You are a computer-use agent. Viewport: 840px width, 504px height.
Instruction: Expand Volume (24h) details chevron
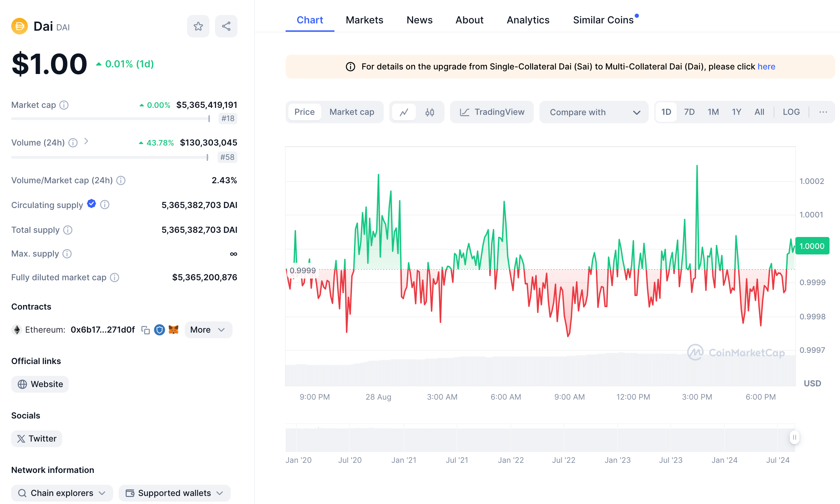86,141
